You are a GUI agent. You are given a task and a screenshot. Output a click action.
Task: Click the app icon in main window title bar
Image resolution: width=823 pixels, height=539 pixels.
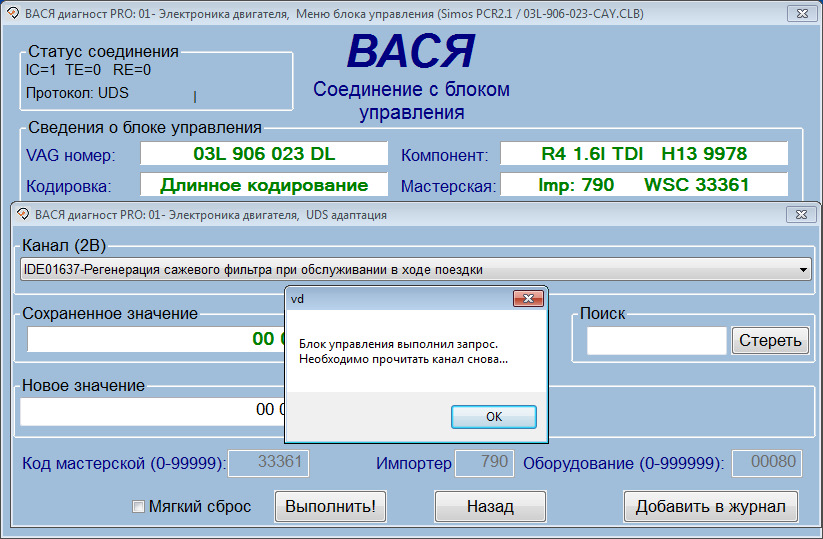13,13
